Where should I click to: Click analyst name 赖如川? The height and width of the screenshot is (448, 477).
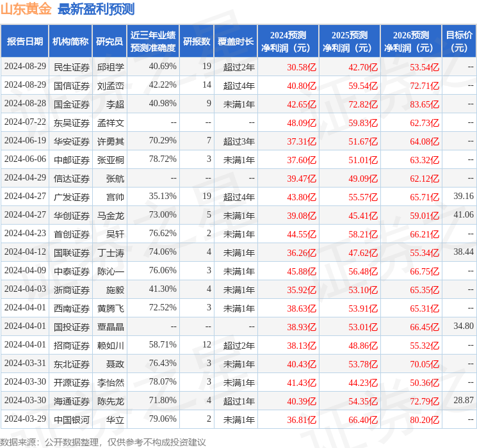[x=111, y=346]
